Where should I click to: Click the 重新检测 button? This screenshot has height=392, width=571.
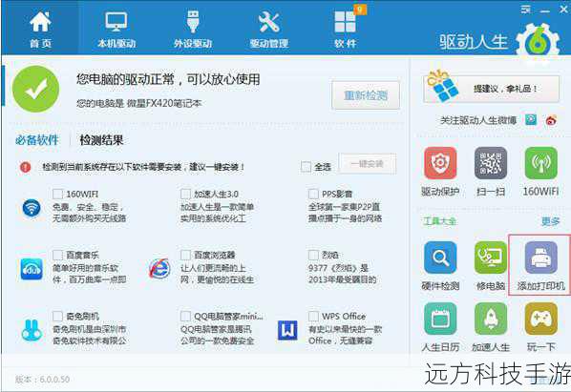click(x=366, y=95)
